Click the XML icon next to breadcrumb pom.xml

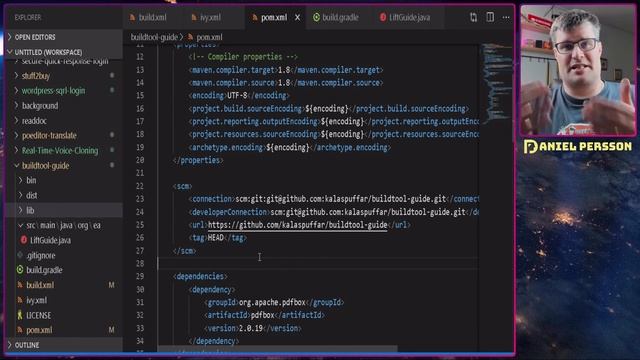click(190, 37)
